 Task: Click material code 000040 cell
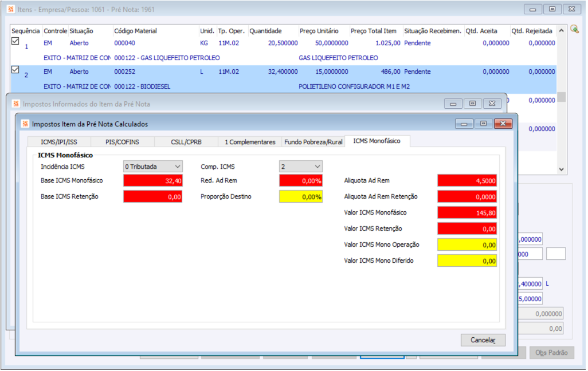[x=124, y=43]
